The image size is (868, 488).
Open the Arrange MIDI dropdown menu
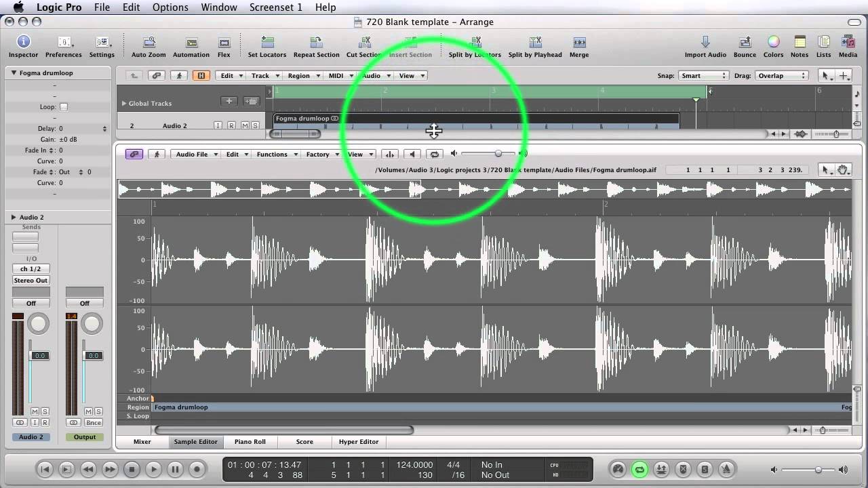[339, 76]
